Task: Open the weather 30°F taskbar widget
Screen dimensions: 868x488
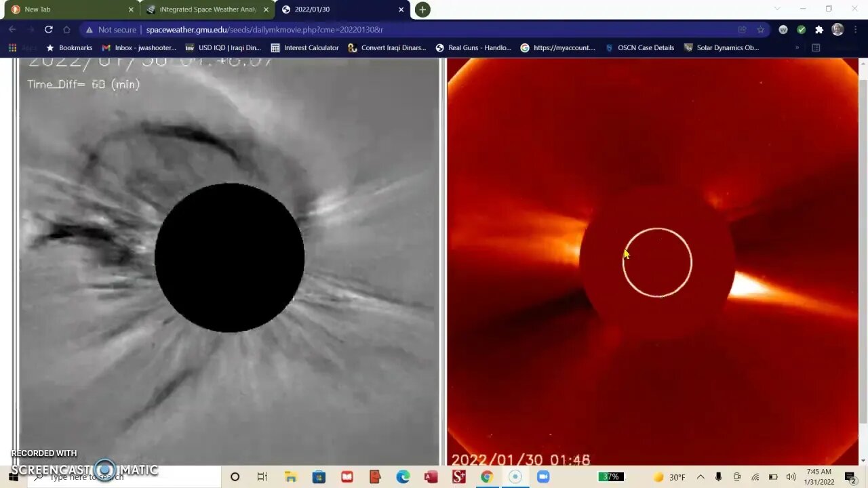Action: (x=669, y=477)
